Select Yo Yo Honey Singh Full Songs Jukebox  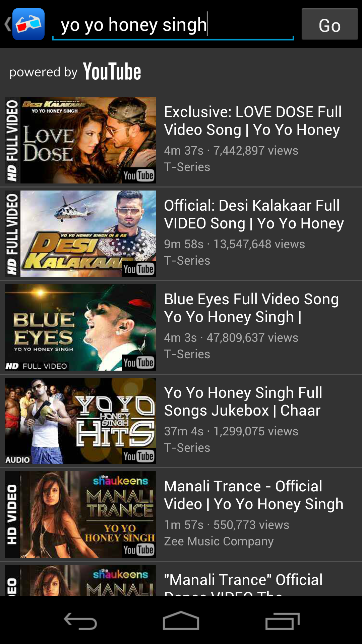[x=243, y=401]
